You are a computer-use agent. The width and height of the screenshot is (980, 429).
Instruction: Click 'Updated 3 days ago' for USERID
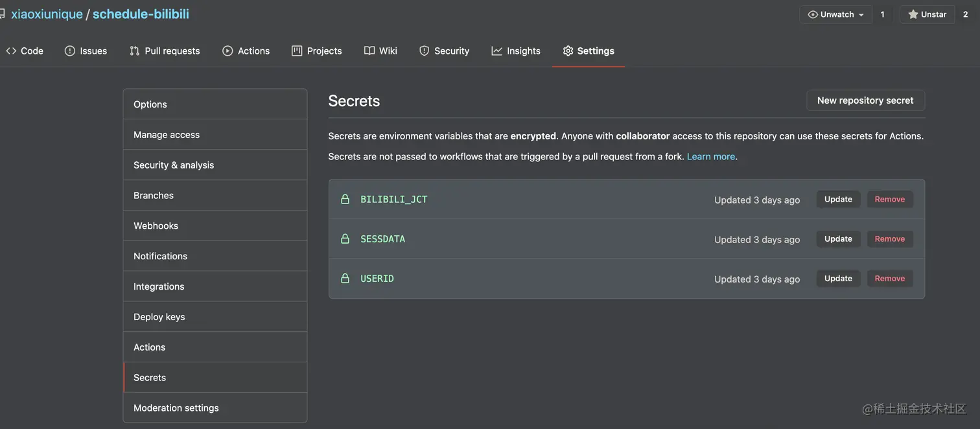point(757,279)
